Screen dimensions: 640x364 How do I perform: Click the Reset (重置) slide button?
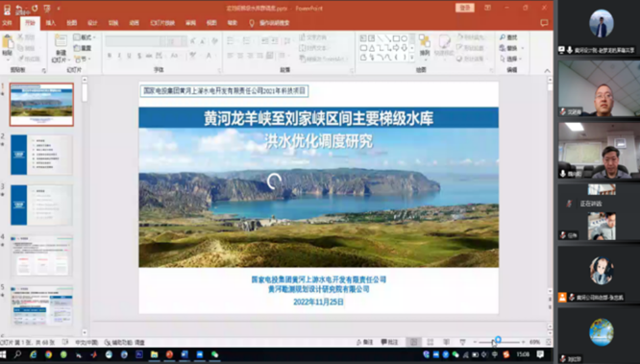(83, 48)
